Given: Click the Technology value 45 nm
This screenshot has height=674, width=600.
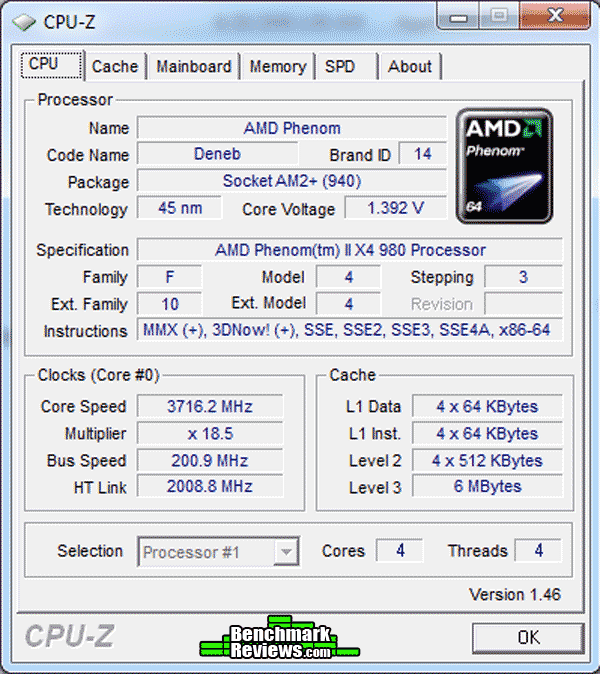Looking at the screenshot, I should pos(180,208).
